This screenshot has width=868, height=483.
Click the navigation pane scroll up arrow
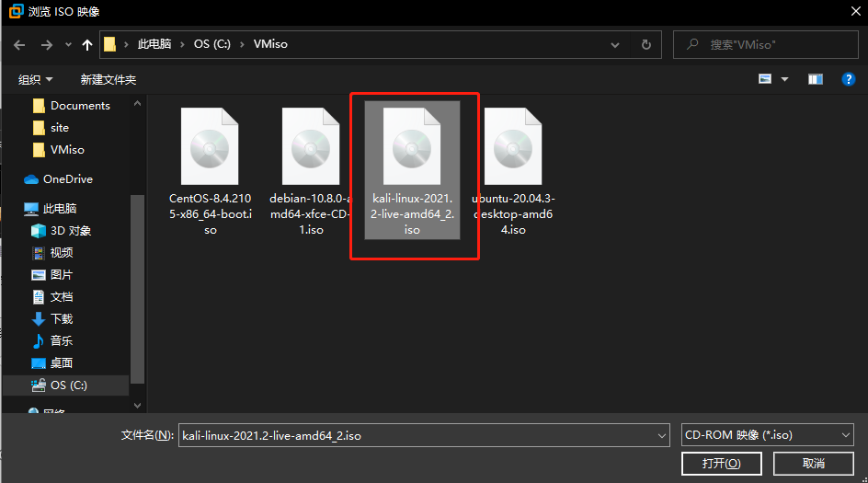tap(137, 104)
